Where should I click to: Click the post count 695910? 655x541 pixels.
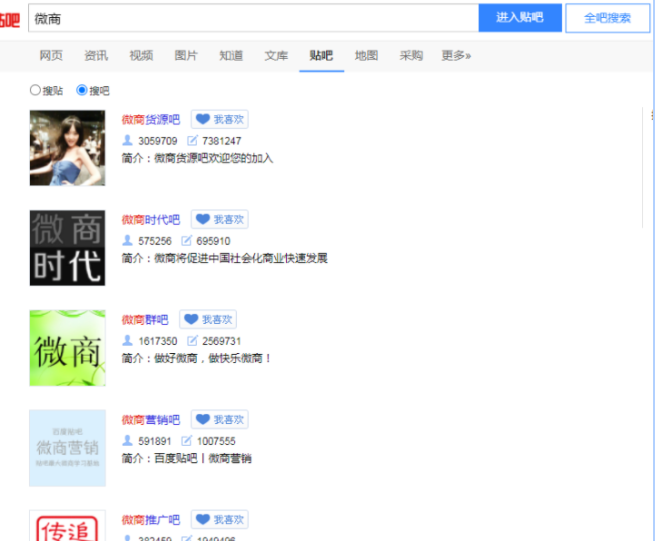[213, 241]
